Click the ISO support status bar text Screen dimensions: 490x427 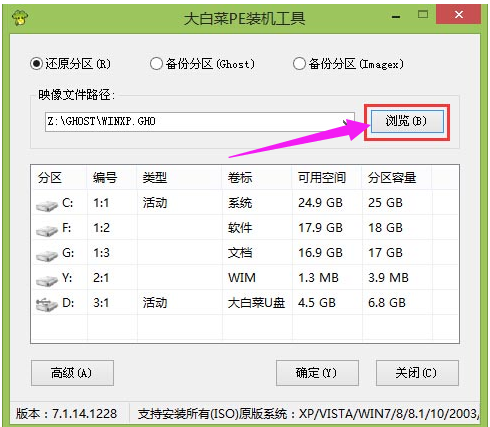coord(308,414)
